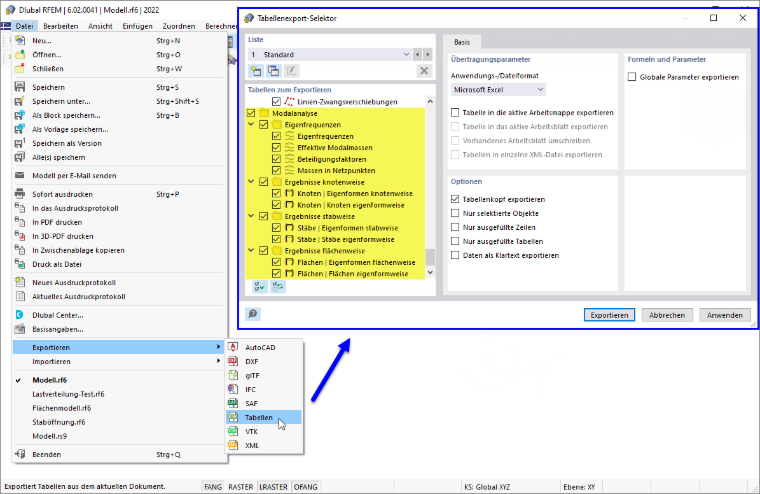760x494 pixels.
Task: Enable Tabelle in die aktive Arbeitsmappe exportieren
Action: tap(455, 112)
